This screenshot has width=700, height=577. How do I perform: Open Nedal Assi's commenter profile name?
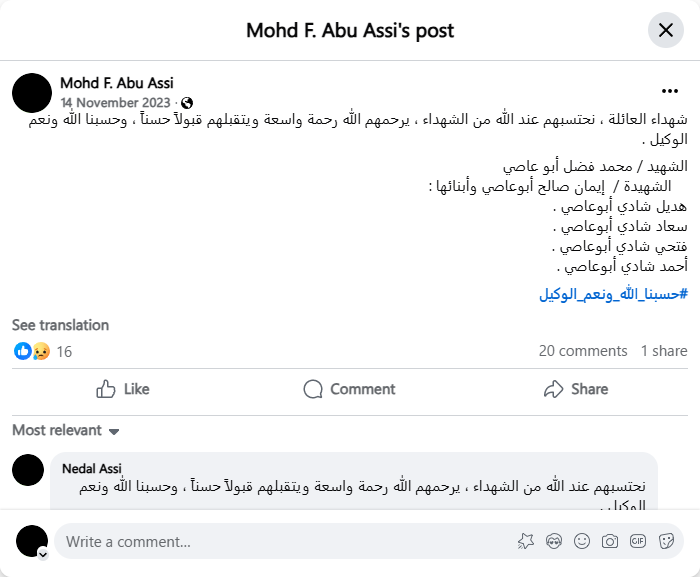pyautogui.click(x=92, y=468)
